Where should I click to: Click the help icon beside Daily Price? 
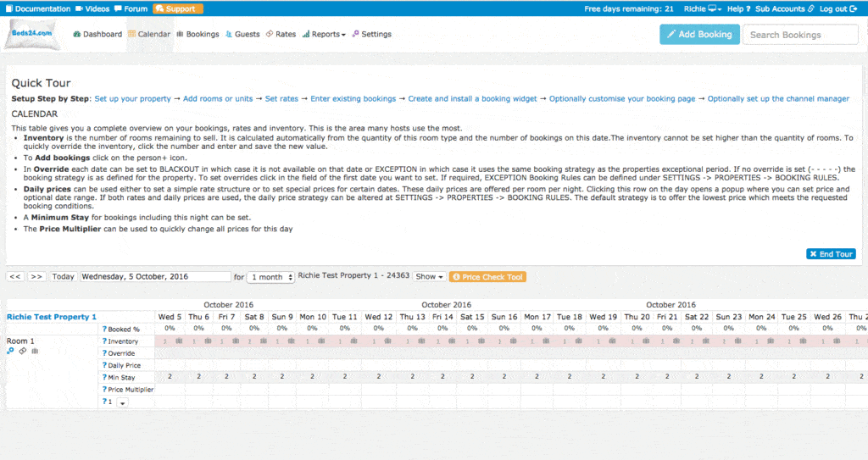[104, 365]
